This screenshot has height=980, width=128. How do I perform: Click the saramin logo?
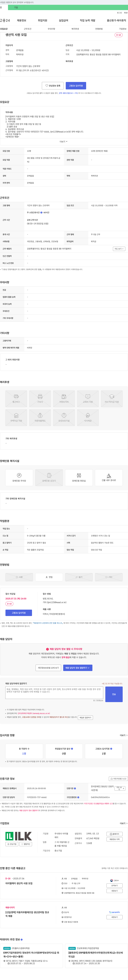[114, 912]
